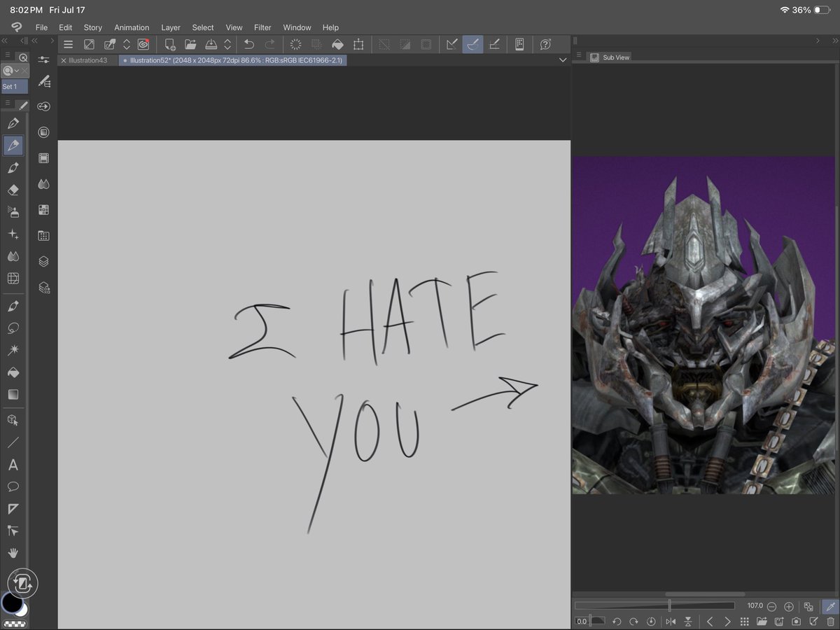Image resolution: width=840 pixels, height=630 pixels.
Task: Open the smartphone connection icon
Action: coord(519,44)
